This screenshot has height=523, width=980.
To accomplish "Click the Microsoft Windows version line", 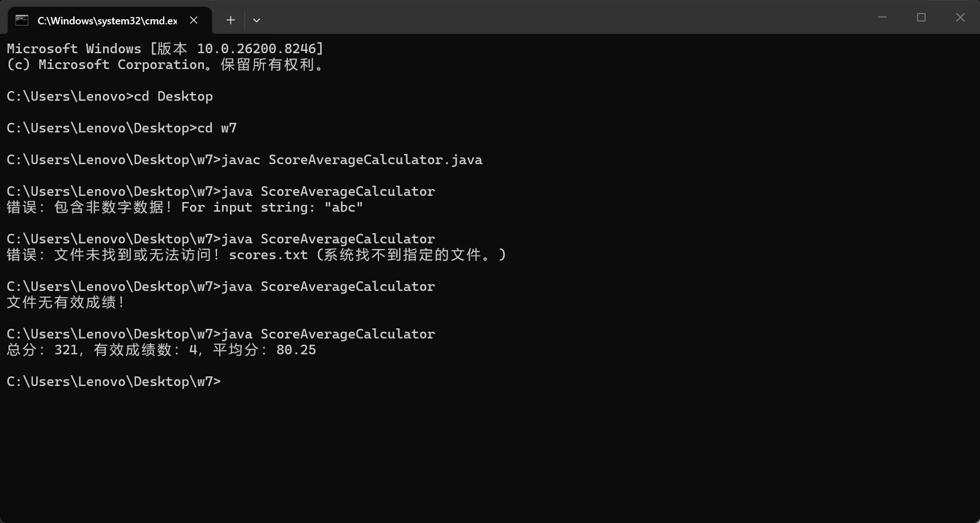I will pos(165,49).
